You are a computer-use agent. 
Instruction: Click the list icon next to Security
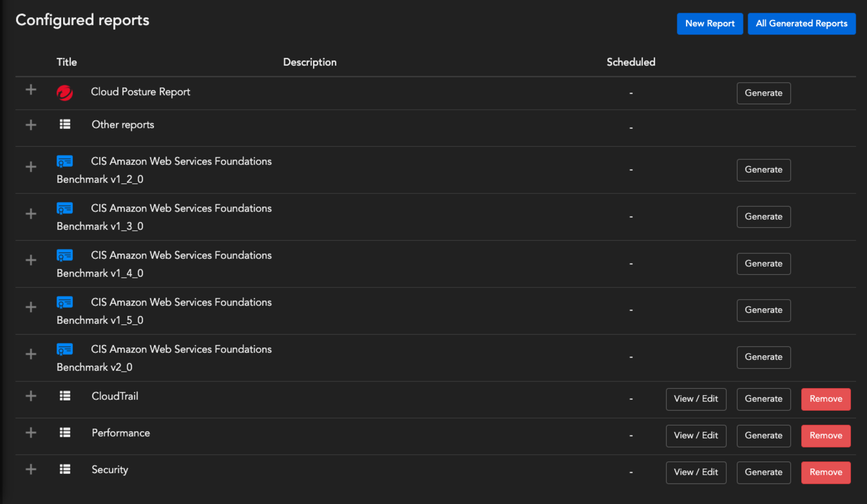click(65, 469)
